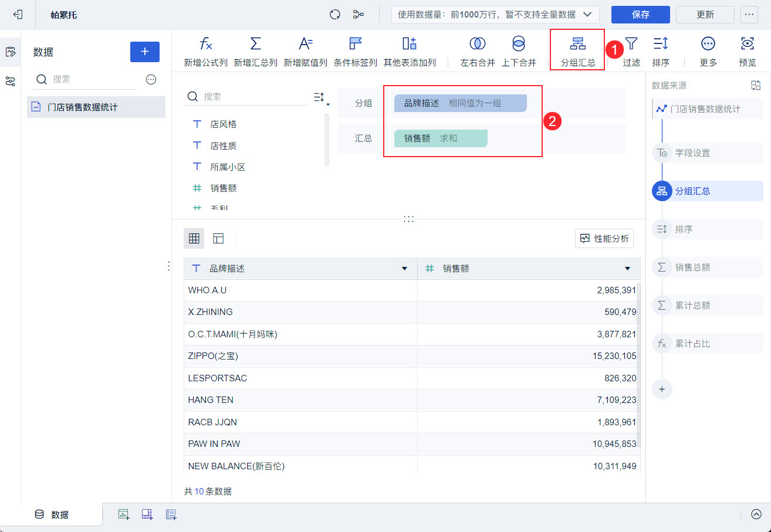The image size is (771, 532).
Task: Click the ZIPPO(之宝) cell
Action: pyautogui.click(x=300, y=356)
